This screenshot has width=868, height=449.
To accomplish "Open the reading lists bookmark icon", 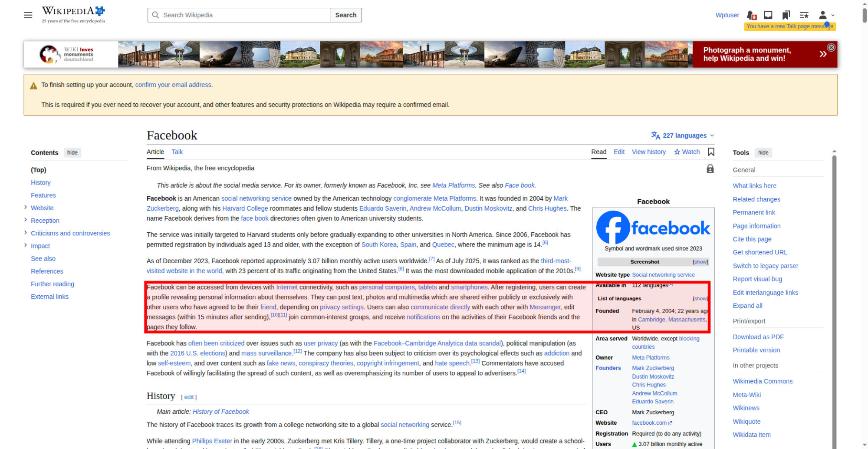I will (786, 15).
